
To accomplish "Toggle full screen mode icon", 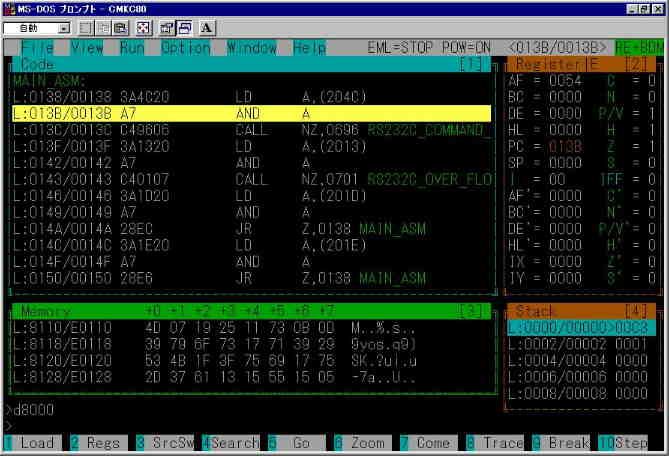I will coord(144,28).
